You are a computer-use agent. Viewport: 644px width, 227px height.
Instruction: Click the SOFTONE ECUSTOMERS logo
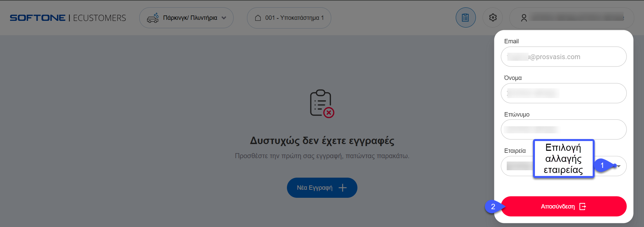[68, 18]
